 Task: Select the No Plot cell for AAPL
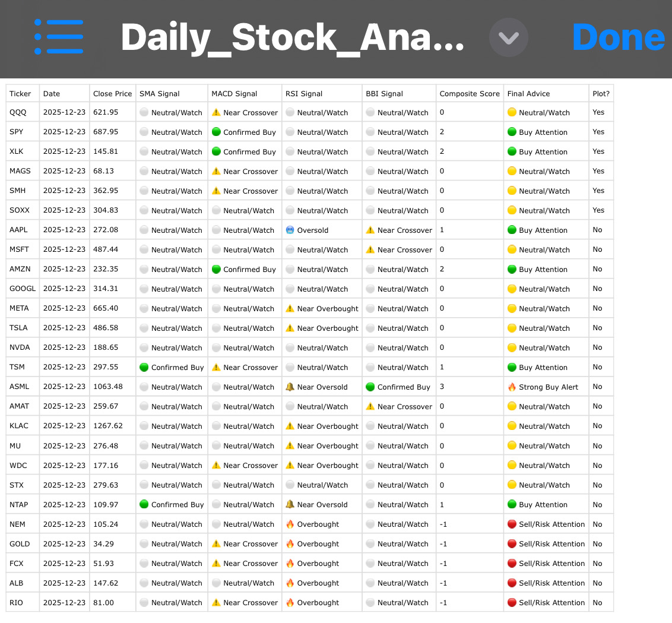[x=601, y=230]
